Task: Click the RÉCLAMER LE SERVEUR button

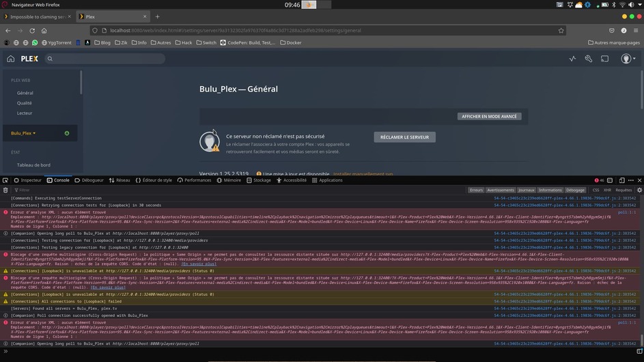Action: point(404,137)
